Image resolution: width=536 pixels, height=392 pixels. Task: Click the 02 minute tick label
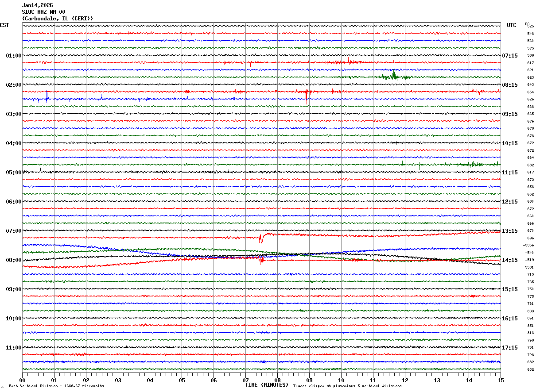(86, 380)
